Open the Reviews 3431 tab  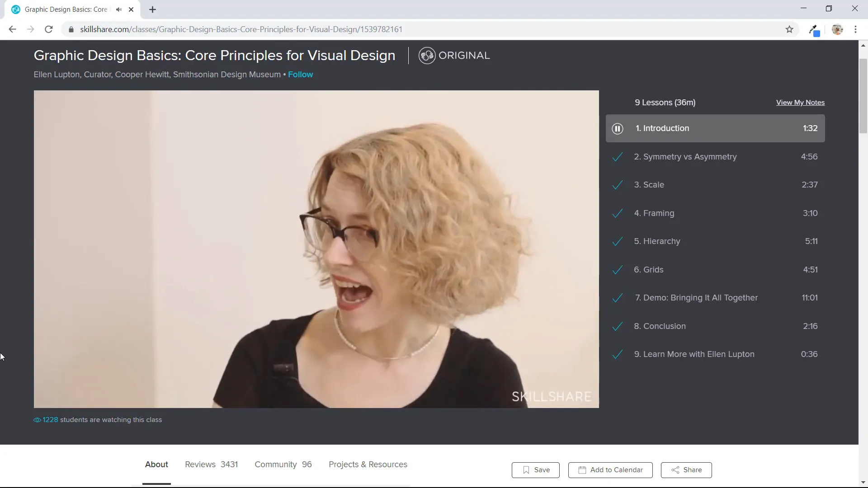[211, 465]
